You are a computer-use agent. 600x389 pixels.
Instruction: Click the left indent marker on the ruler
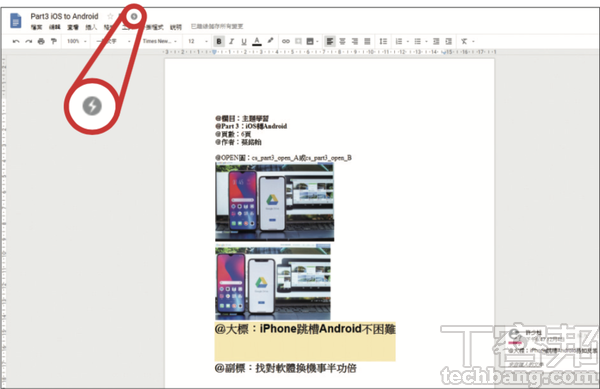tap(214, 52)
